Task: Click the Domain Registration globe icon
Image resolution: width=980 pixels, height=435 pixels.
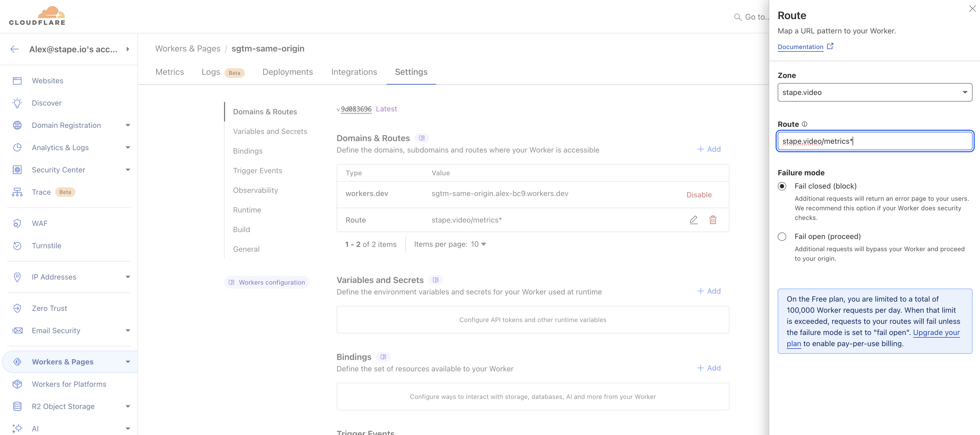Action: pyautogui.click(x=17, y=125)
